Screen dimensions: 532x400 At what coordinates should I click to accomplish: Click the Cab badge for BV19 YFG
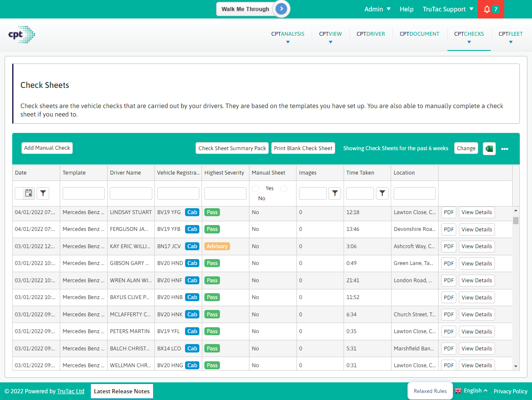pyautogui.click(x=192, y=212)
